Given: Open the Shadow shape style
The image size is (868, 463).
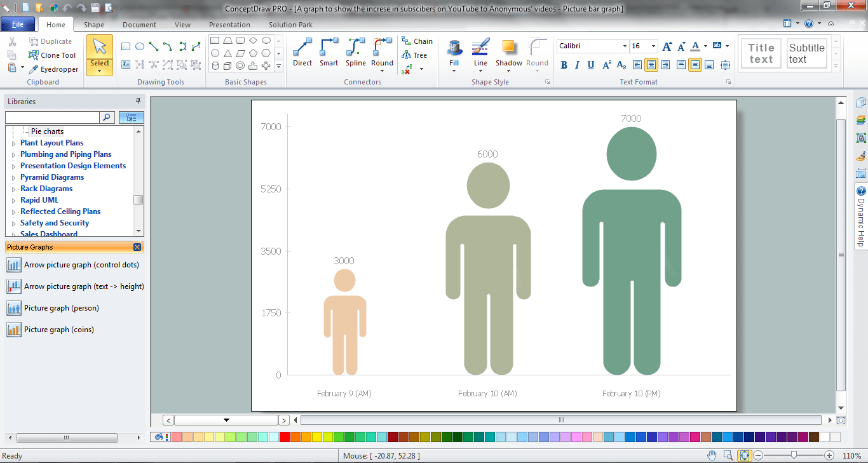Looking at the screenshot, I should pos(508,53).
